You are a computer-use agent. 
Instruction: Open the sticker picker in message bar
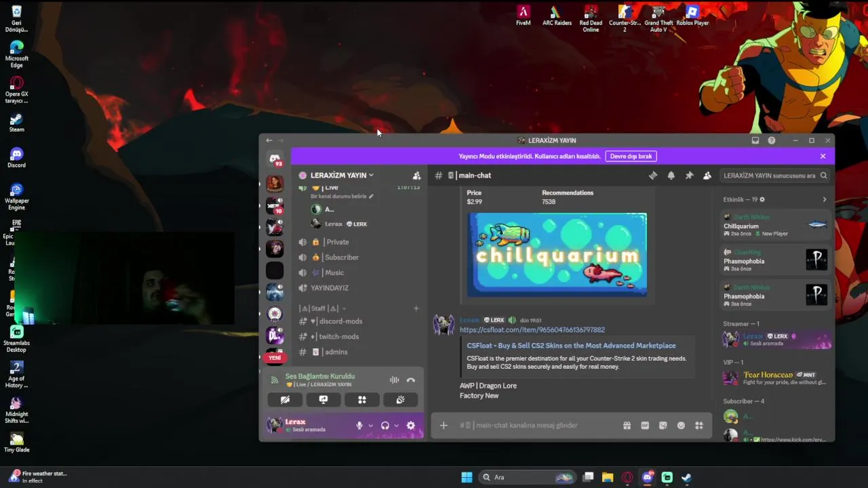click(663, 426)
